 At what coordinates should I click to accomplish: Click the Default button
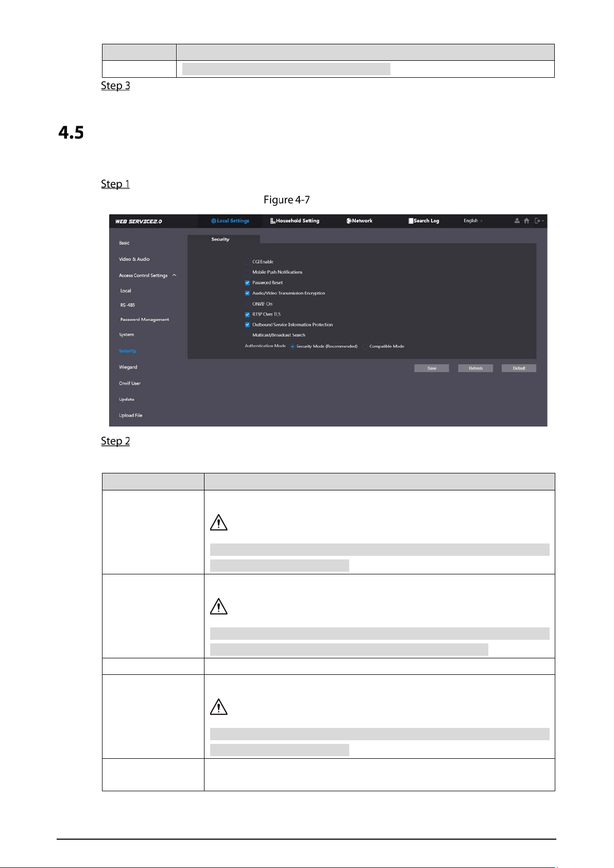point(519,368)
